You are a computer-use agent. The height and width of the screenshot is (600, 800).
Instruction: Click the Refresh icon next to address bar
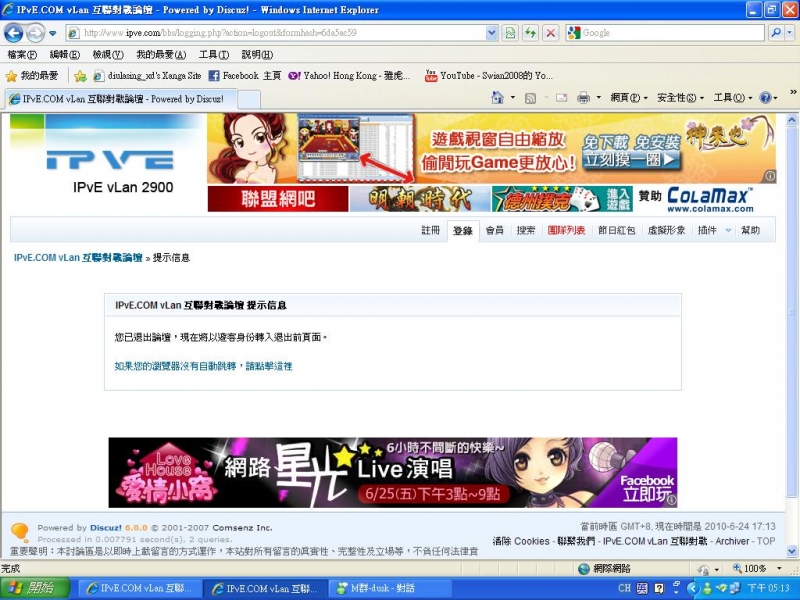529,33
